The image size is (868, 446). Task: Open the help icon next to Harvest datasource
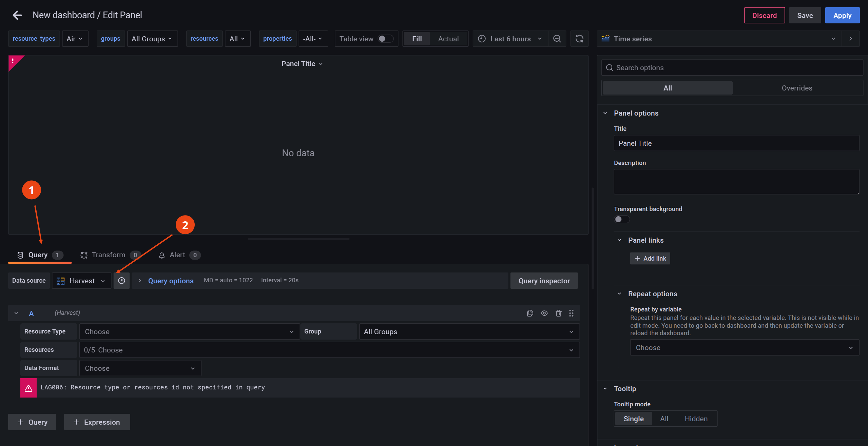tap(121, 281)
